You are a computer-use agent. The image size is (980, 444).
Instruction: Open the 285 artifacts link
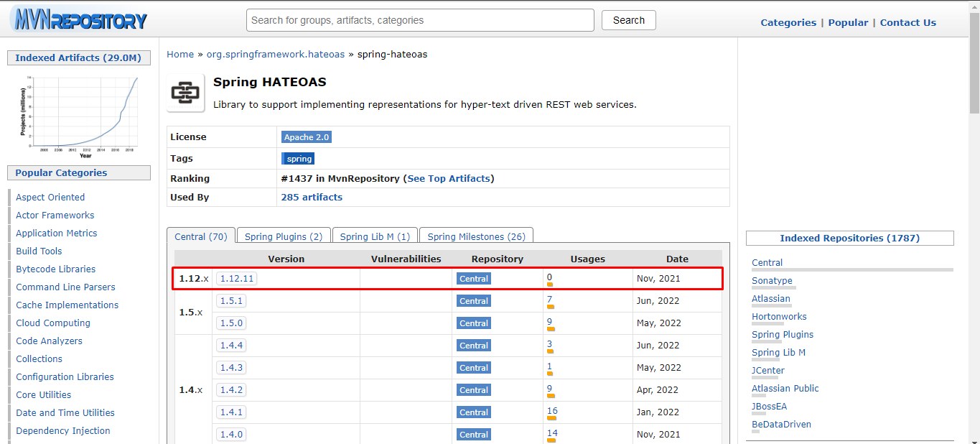pos(312,197)
